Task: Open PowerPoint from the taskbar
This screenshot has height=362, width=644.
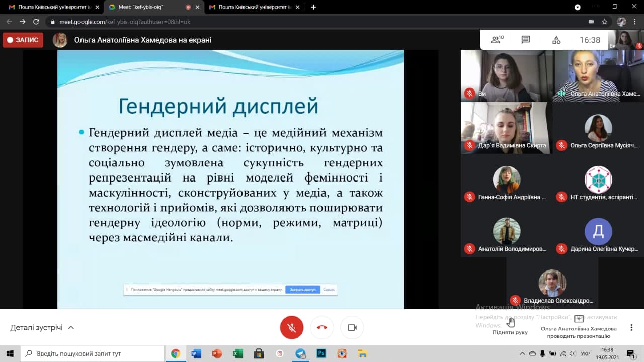Action: [217, 353]
